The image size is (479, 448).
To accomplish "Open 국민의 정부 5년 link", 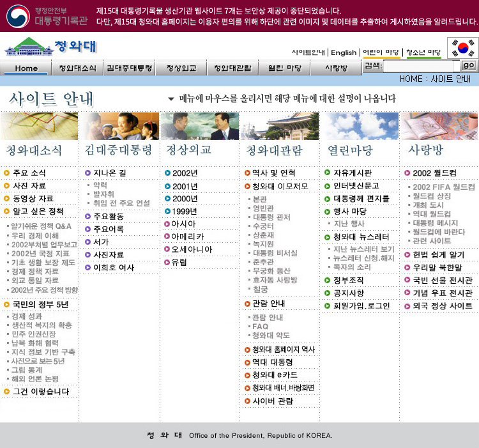I will tap(40, 304).
